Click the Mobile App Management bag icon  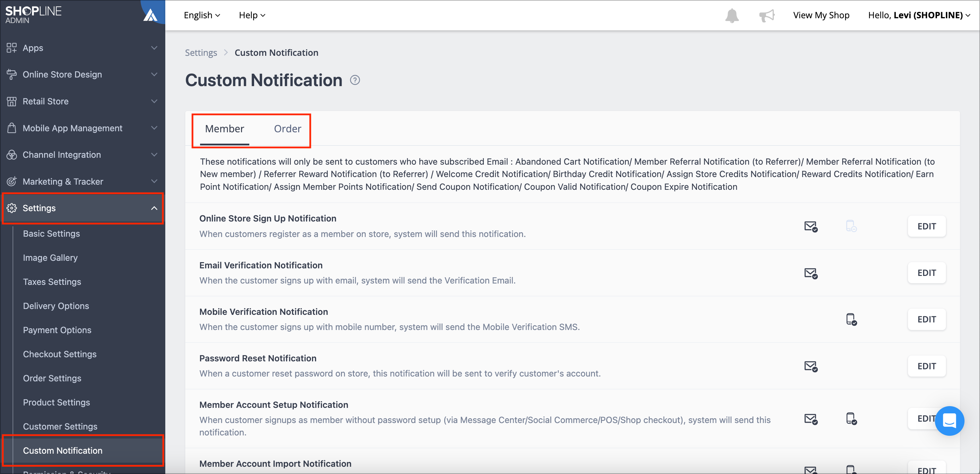12,128
